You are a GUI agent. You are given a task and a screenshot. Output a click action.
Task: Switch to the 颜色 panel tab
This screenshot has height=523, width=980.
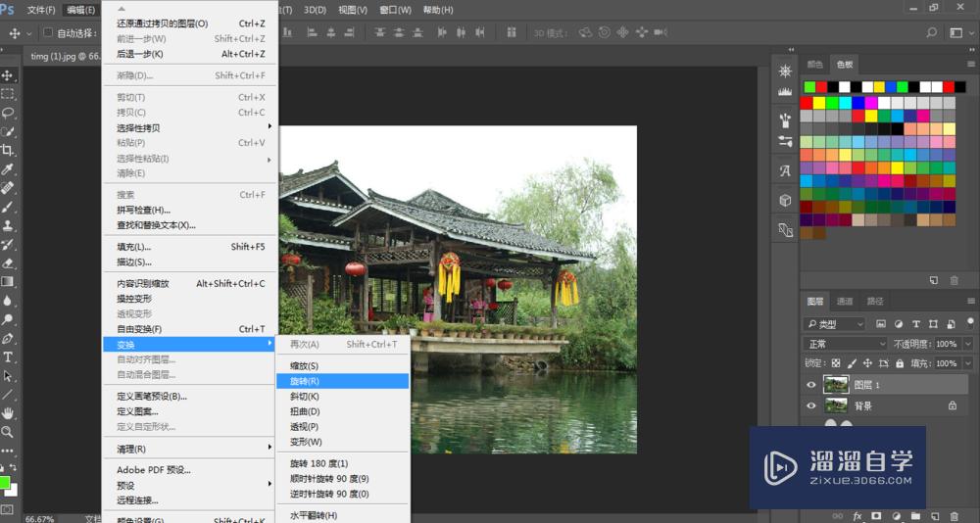tap(814, 65)
